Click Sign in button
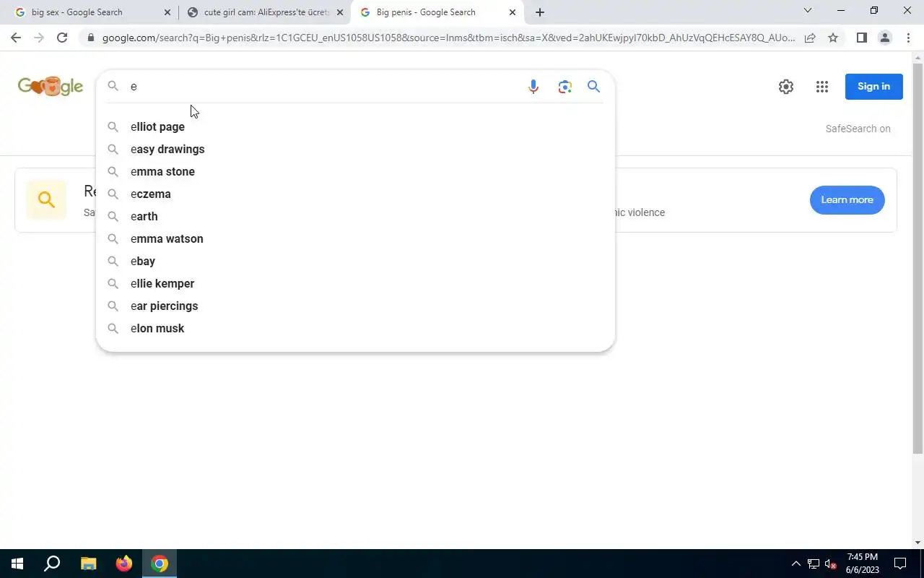This screenshot has height=578, width=924. coord(873,87)
